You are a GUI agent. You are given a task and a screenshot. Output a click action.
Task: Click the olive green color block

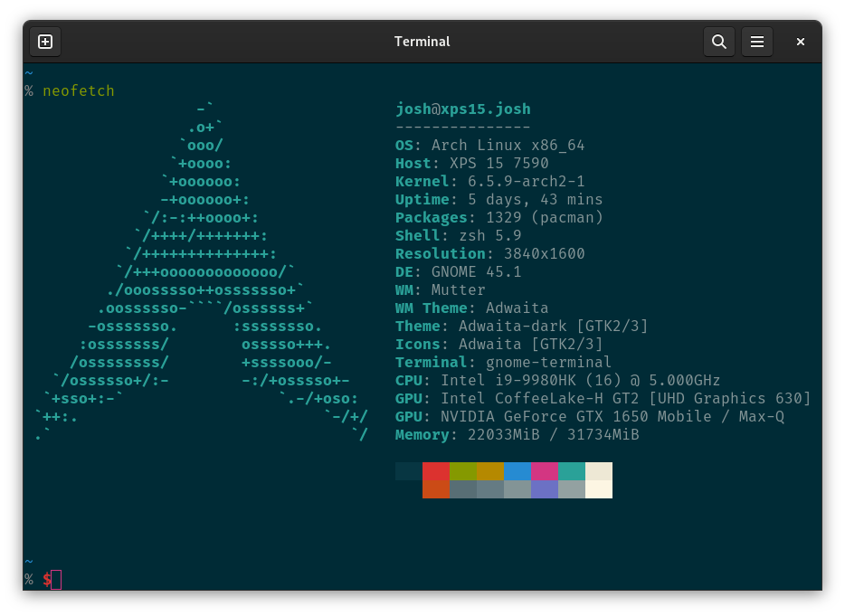click(x=463, y=471)
